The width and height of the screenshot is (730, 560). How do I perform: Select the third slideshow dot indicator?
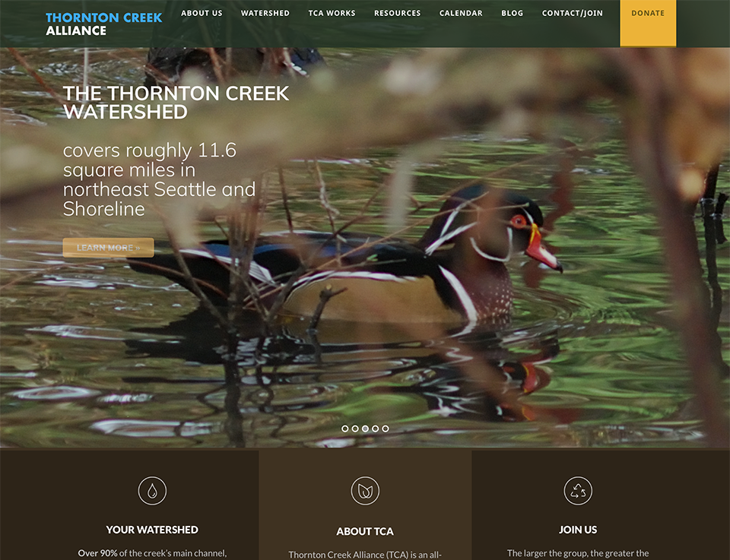[x=365, y=429]
